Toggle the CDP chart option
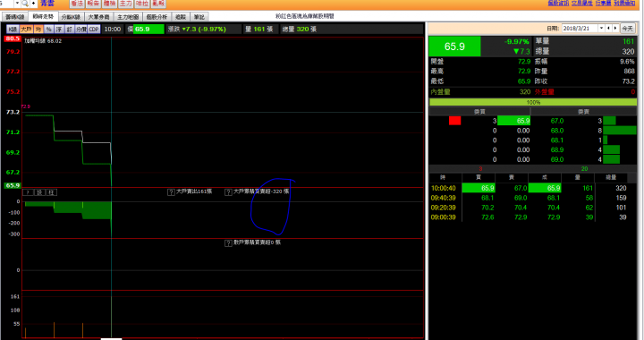This screenshot has height=340, width=644. (x=94, y=30)
